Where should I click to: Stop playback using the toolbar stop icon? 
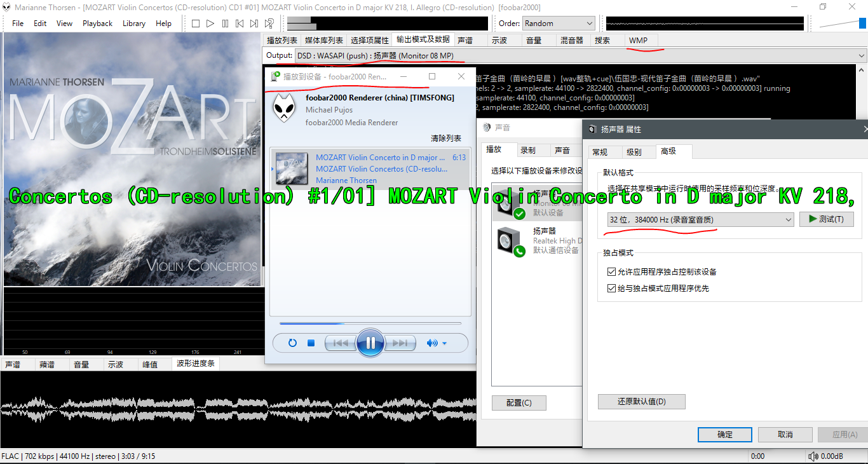point(195,24)
